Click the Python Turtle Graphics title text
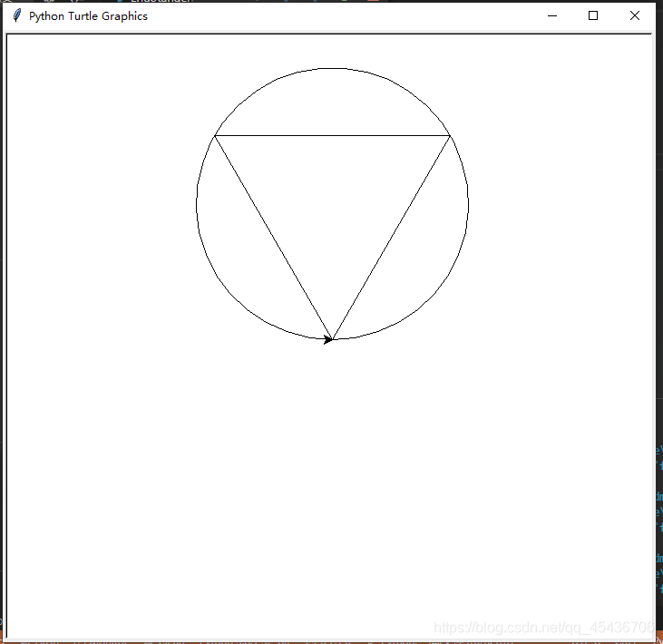This screenshot has width=663, height=644. tap(88, 16)
